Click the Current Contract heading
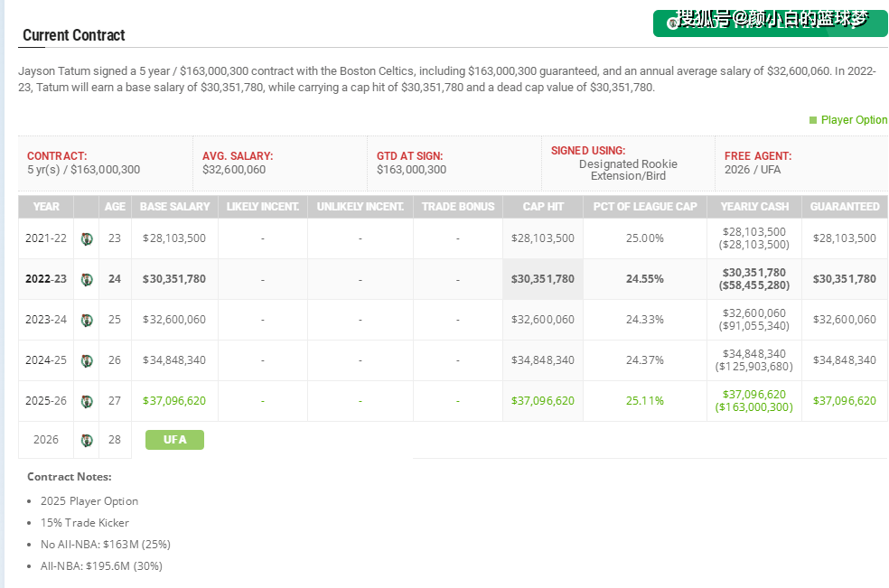The height and width of the screenshot is (588, 889). pos(74,35)
